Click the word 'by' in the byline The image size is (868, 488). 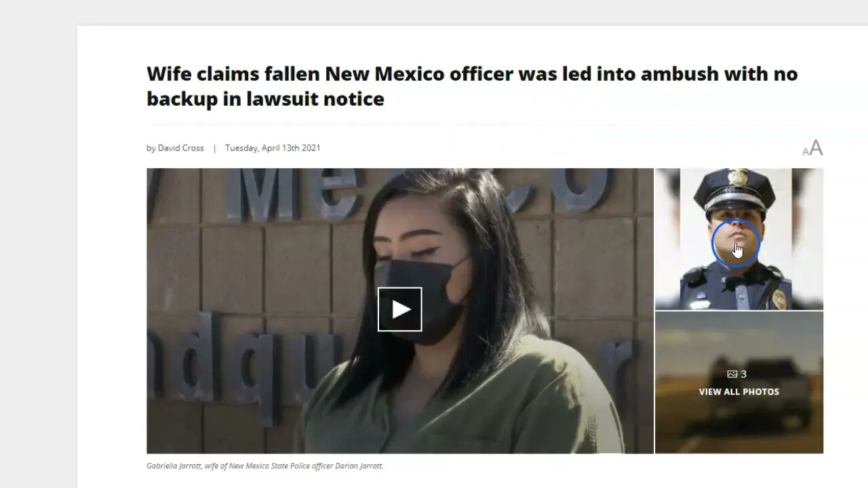[151, 148]
